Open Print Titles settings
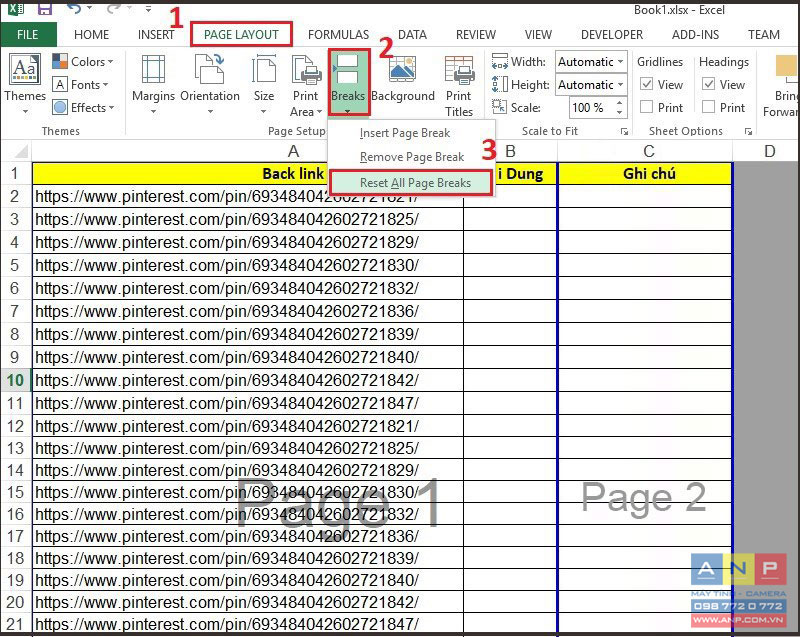The height and width of the screenshot is (637, 800). [459, 86]
